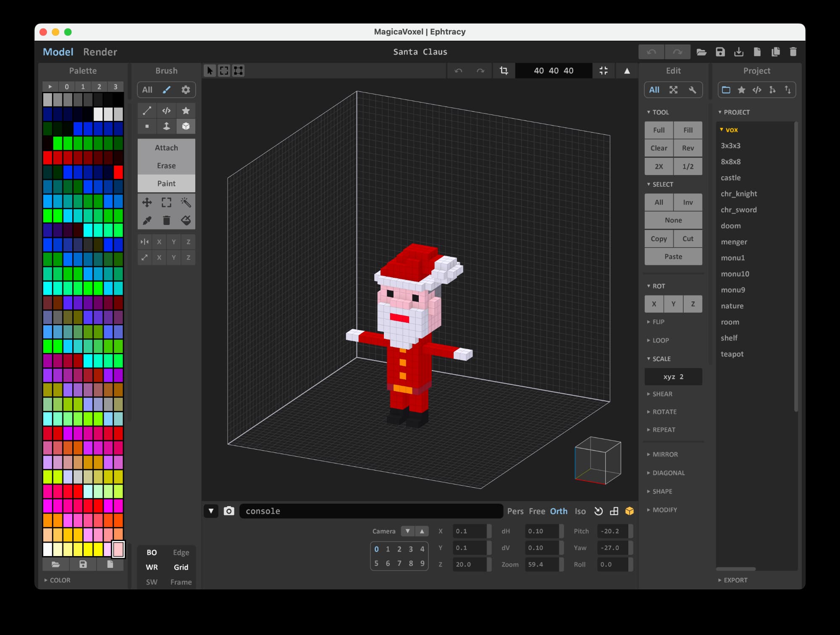Viewport: 840px width, 635px height.
Task: Click the Erase brush mode button
Action: coord(166,165)
